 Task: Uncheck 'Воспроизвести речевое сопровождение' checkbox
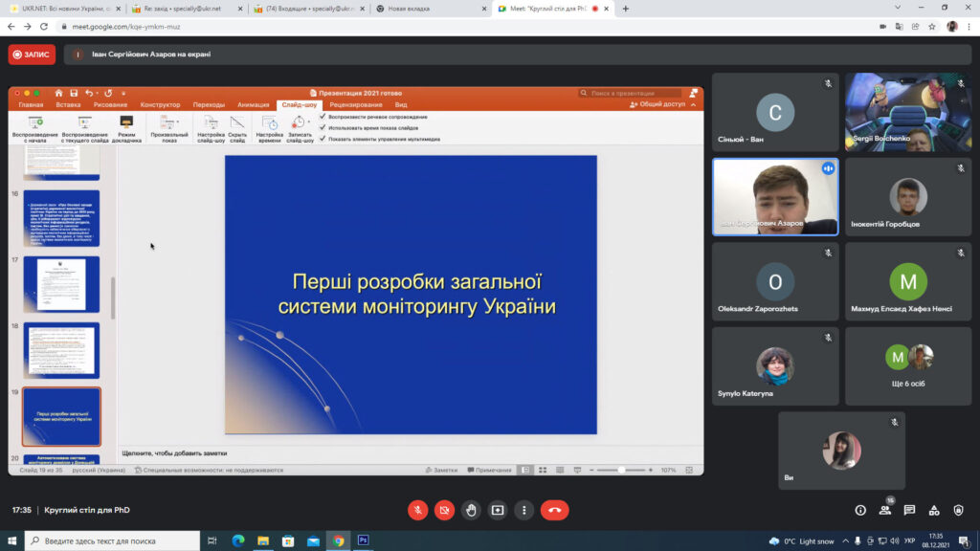[323, 117]
